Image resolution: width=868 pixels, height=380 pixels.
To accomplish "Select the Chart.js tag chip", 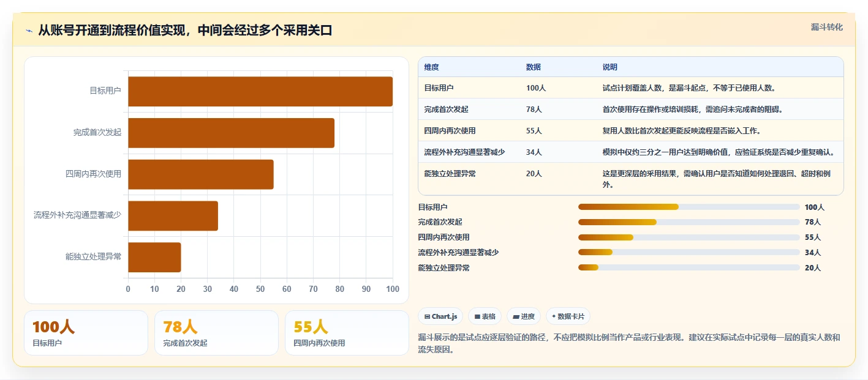I will 441,316.
